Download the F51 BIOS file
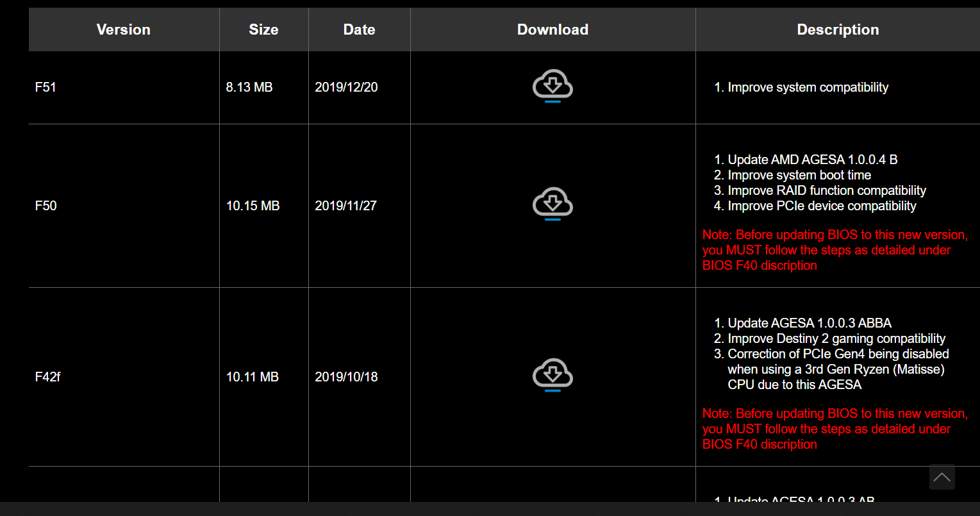Image resolution: width=980 pixels, height=516 pixels. pos(552,87)
